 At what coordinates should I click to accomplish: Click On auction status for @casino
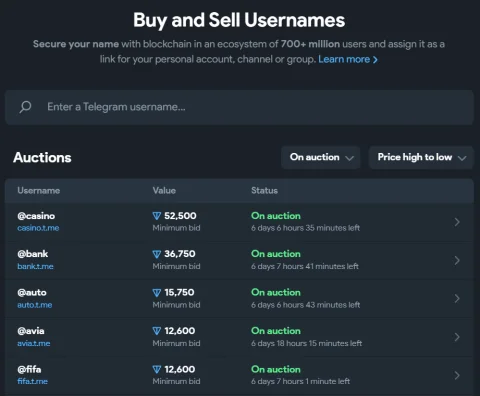coord(276,216)
